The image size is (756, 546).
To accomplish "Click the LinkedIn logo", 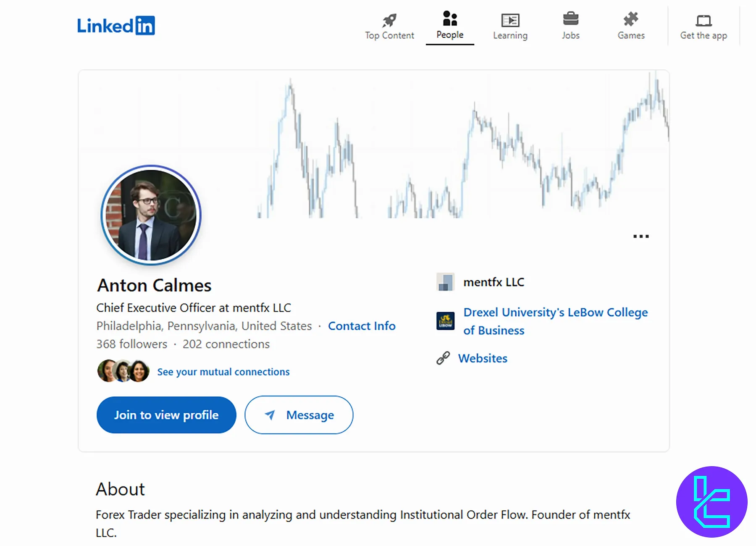I will pos(116,25).
